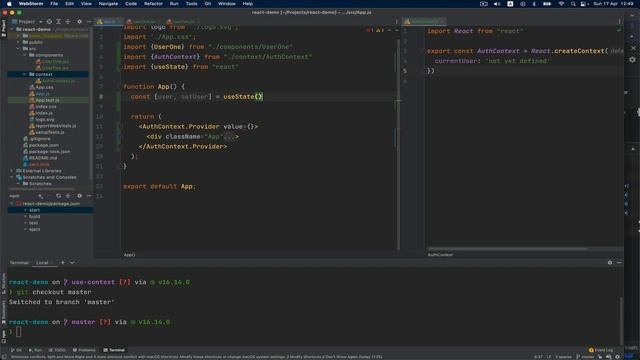Open the Problems tool window button
This screenshot has width=640, height=360.
click(x=84, y=350)
